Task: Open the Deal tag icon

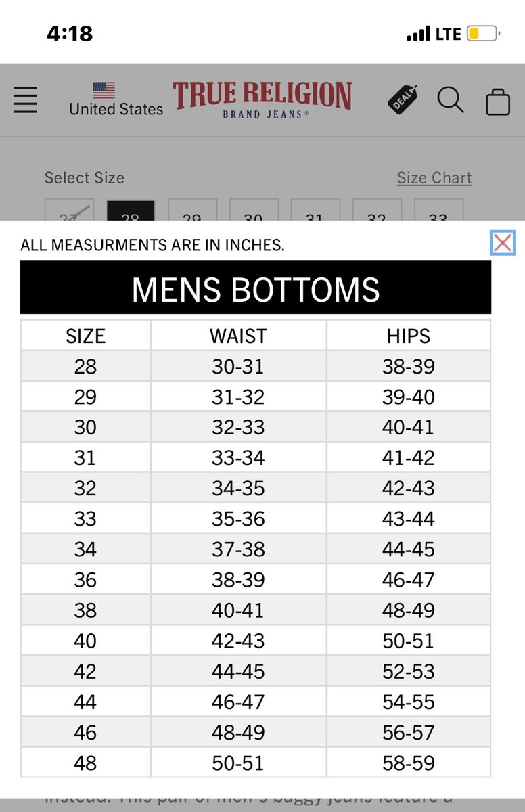Action: pos(403,99)
